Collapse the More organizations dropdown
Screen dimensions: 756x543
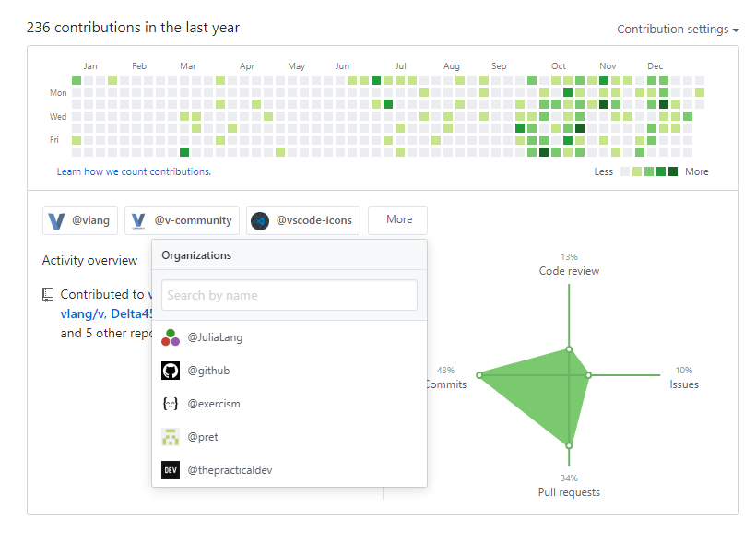pos(398,219)
